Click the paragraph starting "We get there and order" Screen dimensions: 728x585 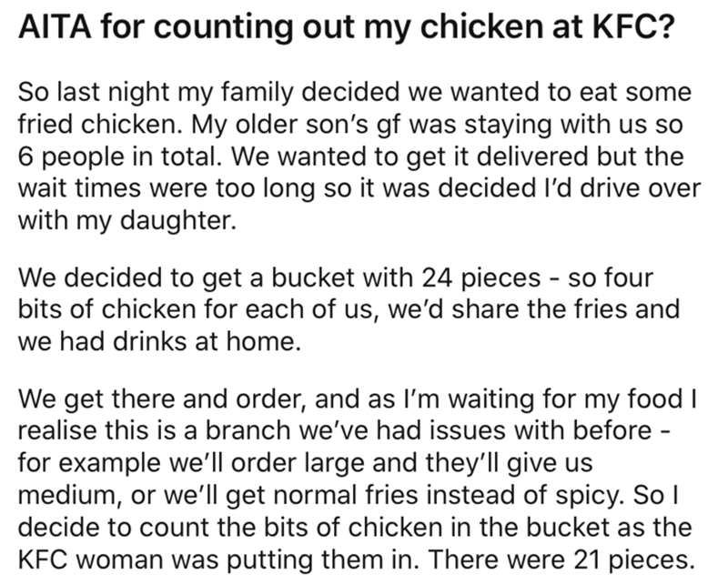click(x=358, y=479)
